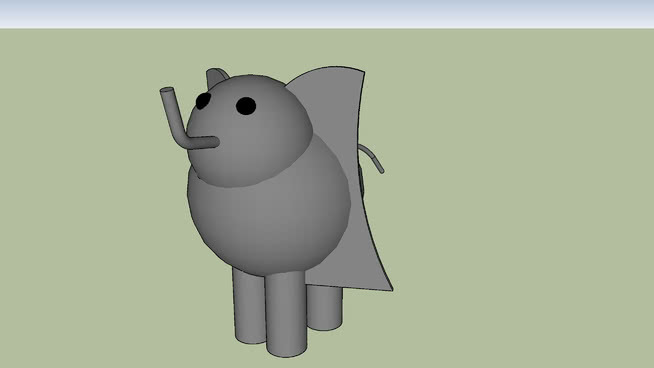
Task: Select the front-most cylindrical leg
Action: coord(286,314)
